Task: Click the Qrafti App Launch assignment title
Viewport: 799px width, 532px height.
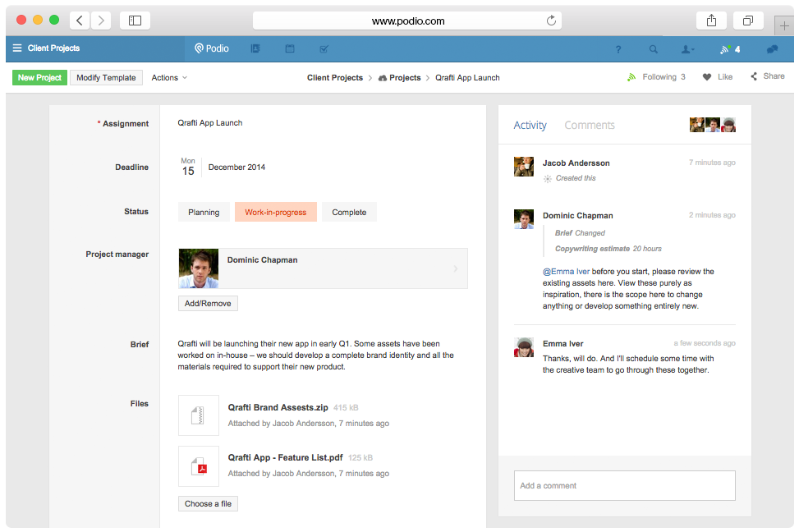Action: pos(210,123)
